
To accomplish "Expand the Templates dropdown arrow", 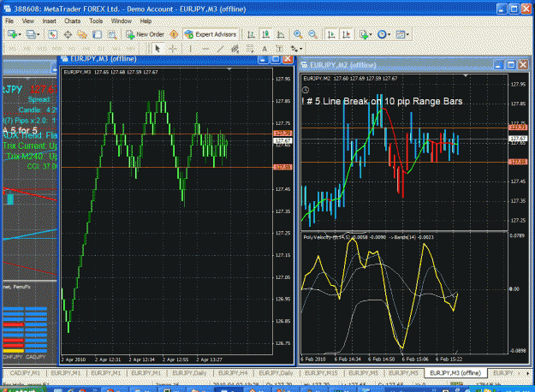I will [x=407, y=34].
